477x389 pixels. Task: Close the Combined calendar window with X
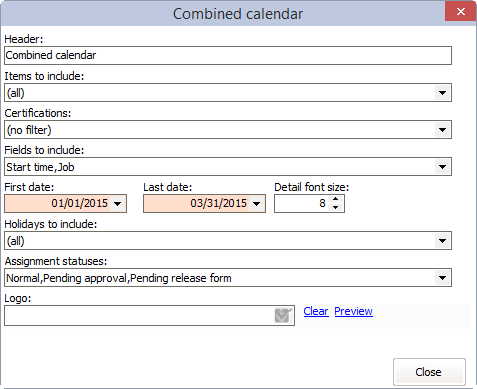pos(461,12)
